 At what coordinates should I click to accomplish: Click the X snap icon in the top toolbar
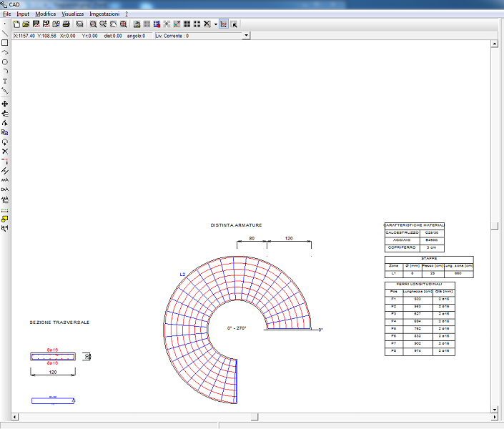[207, 24]
